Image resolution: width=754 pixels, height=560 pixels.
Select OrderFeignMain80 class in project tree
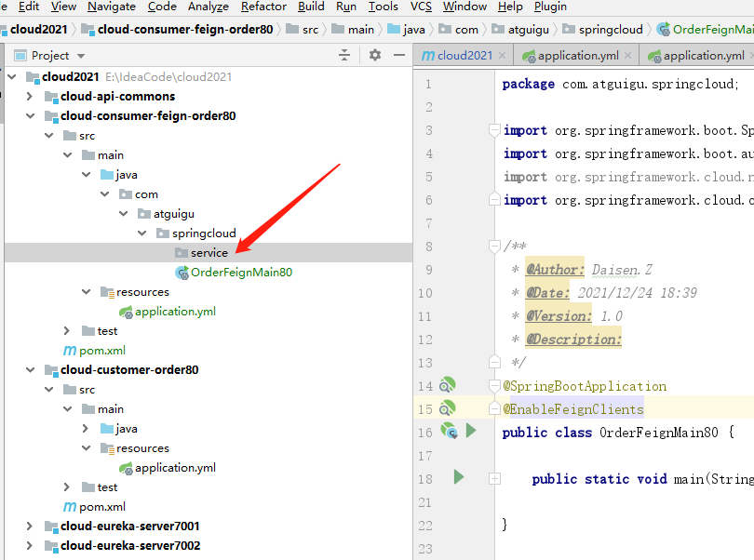[x=234, y=273]
